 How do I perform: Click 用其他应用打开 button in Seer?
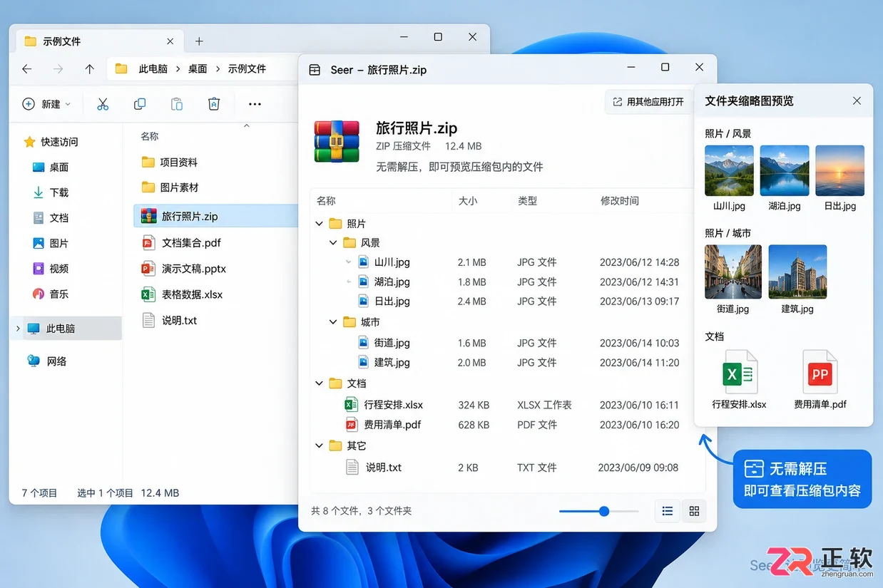tap(648, 102)
